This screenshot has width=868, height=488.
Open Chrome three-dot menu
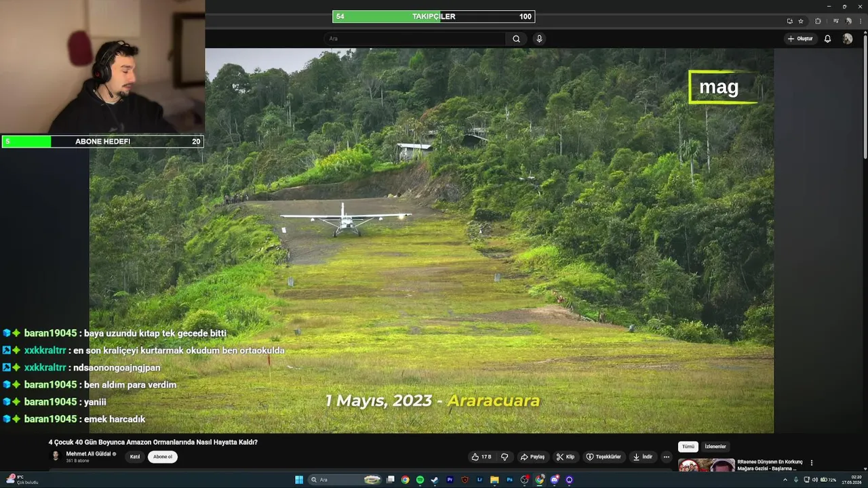coord(861,21)
